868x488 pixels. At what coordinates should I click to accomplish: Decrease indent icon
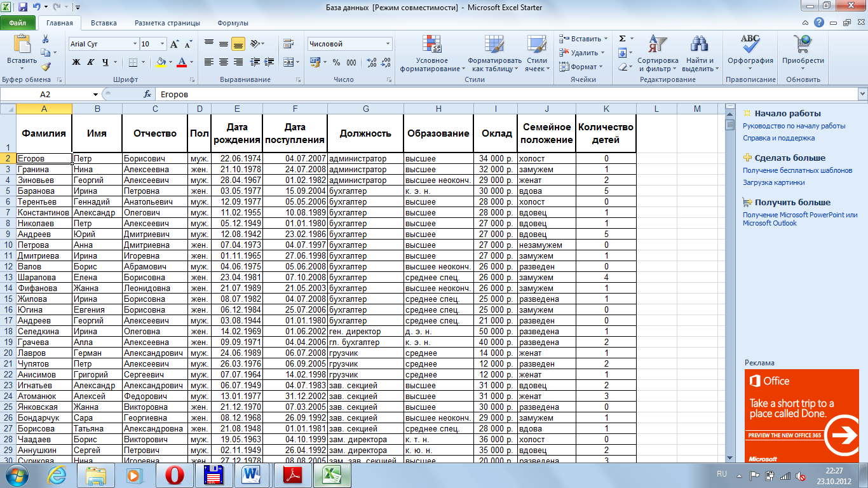pyautogui.click(x=255, y=62)
